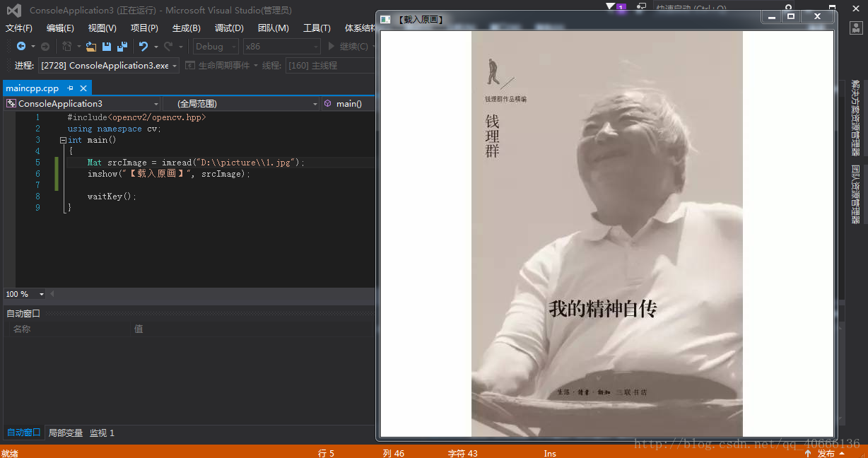868x458 pixels.
Task: Open the process [2728] ConsoleApplication3.exe dropdown
Action: [x=109, y=65]
